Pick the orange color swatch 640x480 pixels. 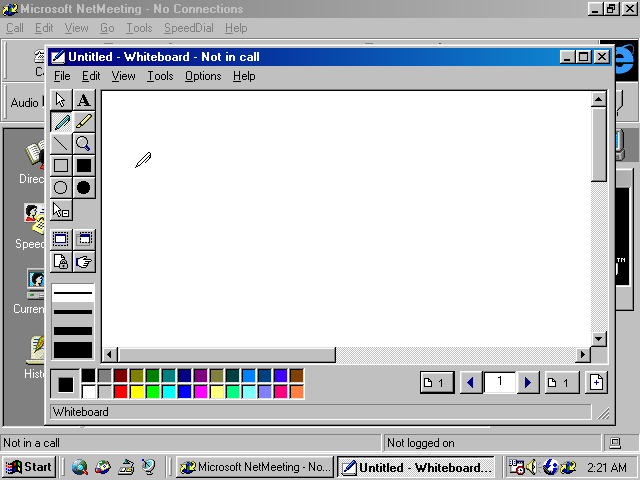click(x=297, y=392)
